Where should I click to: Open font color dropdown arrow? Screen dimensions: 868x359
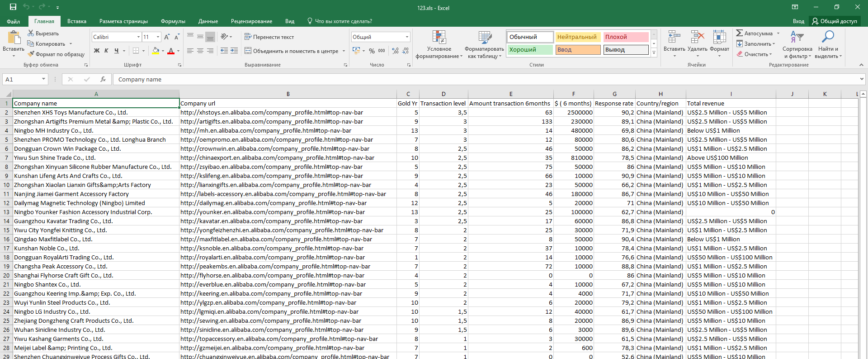pyautogui.click(x=178, y=51)
